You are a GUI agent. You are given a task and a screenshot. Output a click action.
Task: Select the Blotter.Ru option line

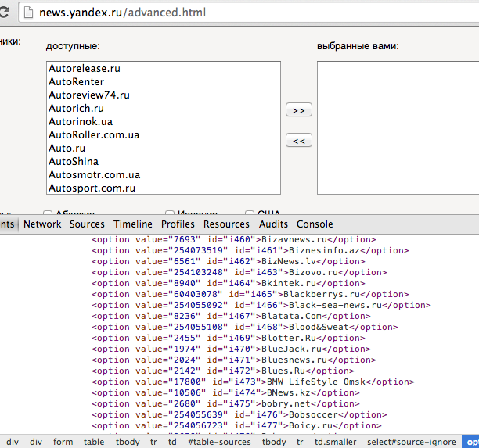[x=229, y=338]
